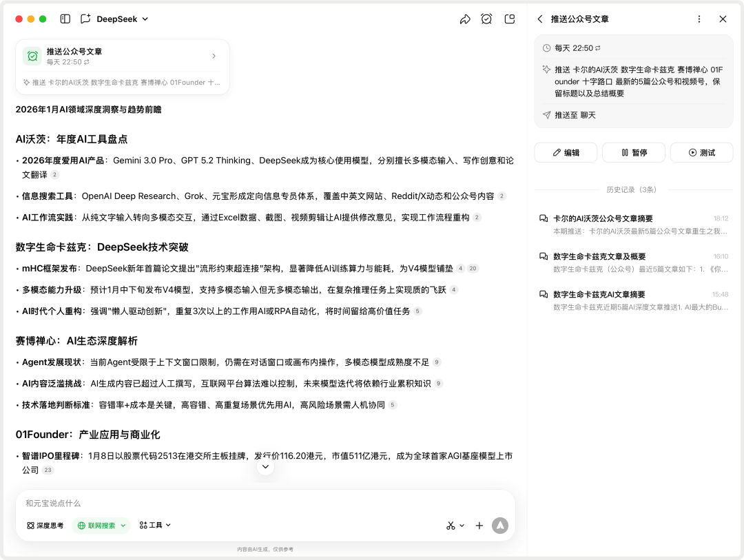Open the scissors clip dropdown near input bar
The width and height of the screenshot is (744, 560).
(455, 525)
